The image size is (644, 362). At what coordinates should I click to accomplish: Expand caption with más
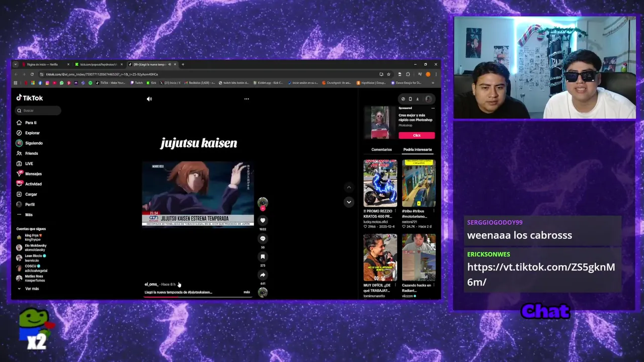pyautogui.click(x=247, y=292)
